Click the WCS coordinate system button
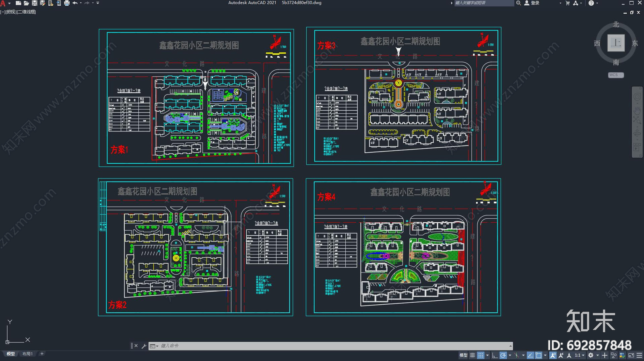The width and height of the screenshot is (644, 361). click(x=615, y=75)
